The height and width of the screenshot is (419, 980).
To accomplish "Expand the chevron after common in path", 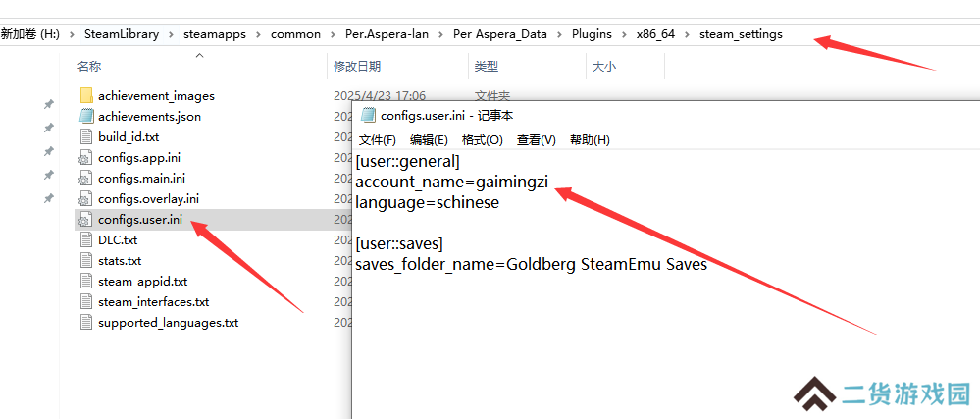I will coord(334,35).
